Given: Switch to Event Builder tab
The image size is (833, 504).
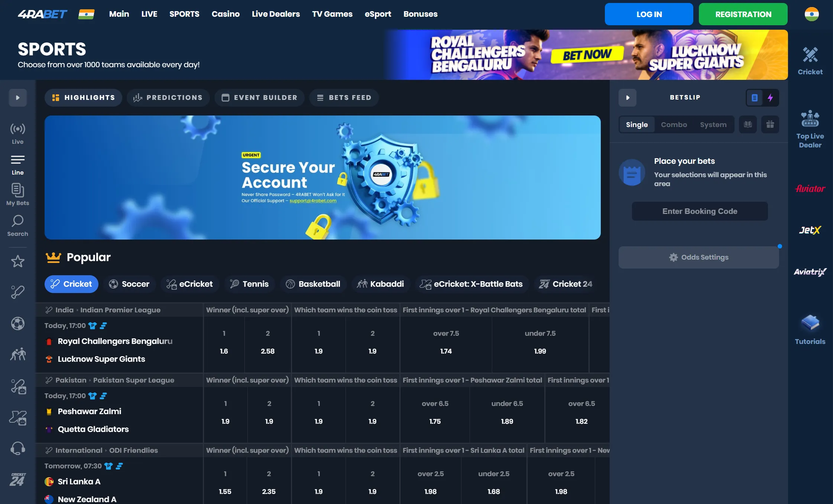Looking at the screenshot, I should pos(259,98).
